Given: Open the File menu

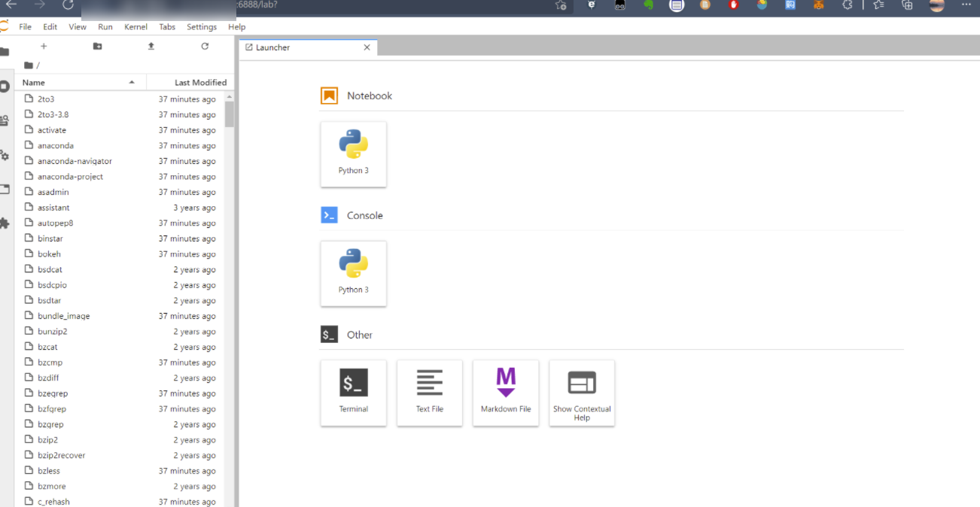Looking at the screenshot, I should [25, 27].
